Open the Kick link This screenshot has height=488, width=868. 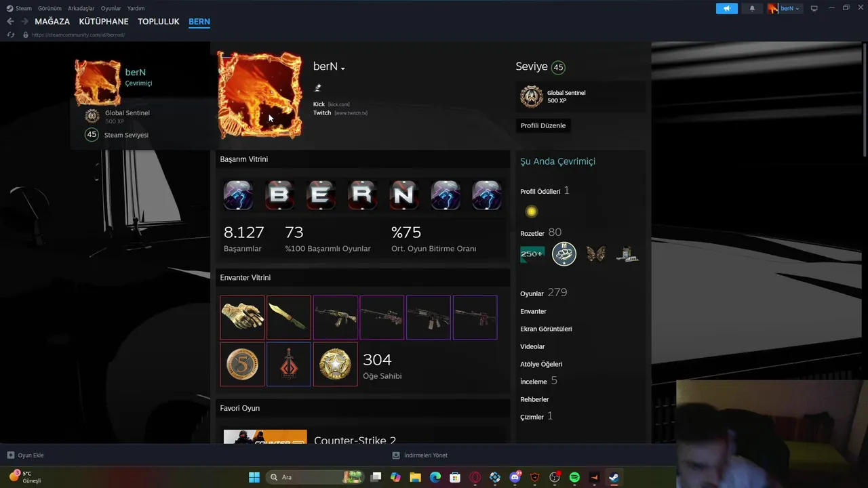pos(319,104)
